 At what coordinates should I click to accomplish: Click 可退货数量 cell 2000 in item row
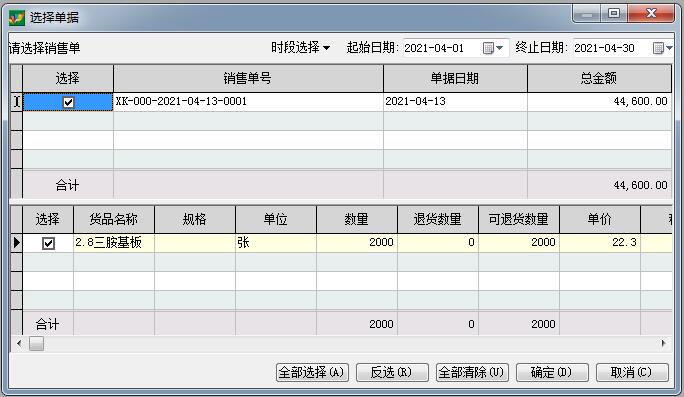(x=519, y=243)
